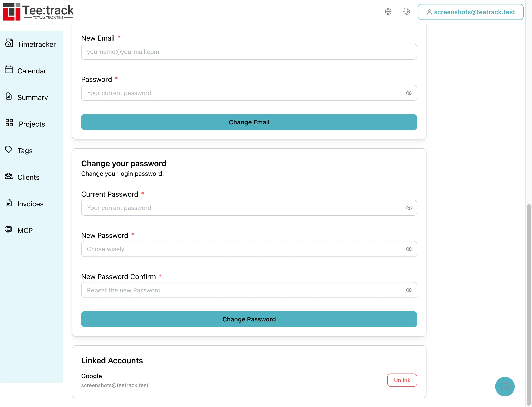Open the Invoices section
Viewport: 532px width, 407px height.
coord(30,204)
